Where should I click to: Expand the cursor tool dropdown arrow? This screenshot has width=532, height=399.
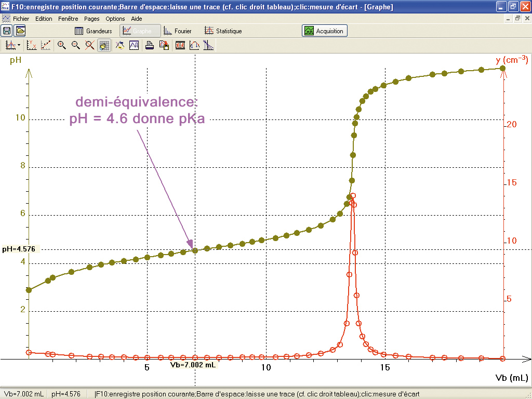[19, 45]
